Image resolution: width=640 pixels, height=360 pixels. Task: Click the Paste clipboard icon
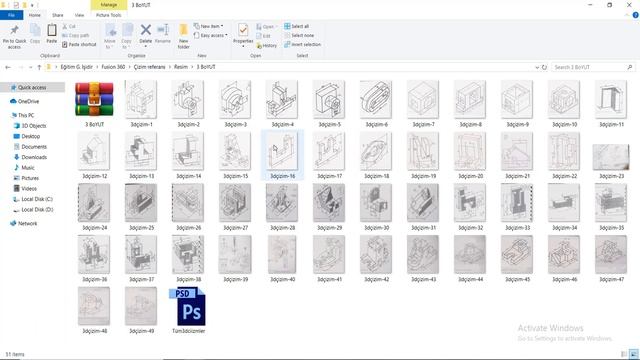(x=52, y=30)
